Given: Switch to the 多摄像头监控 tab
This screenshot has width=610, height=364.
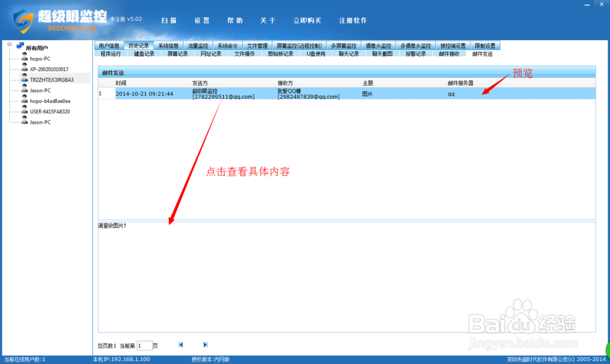Looking at the screenshot, I should coord(415,46).
